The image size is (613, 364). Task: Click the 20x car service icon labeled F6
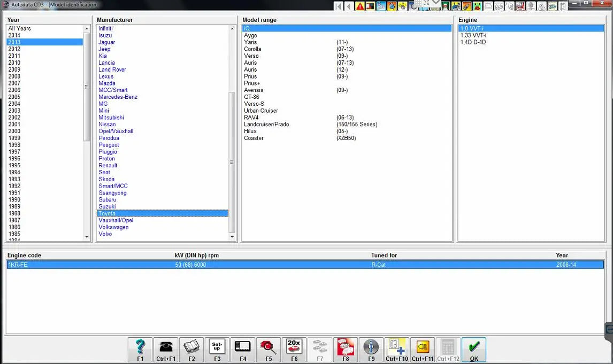tap(294, 348)
